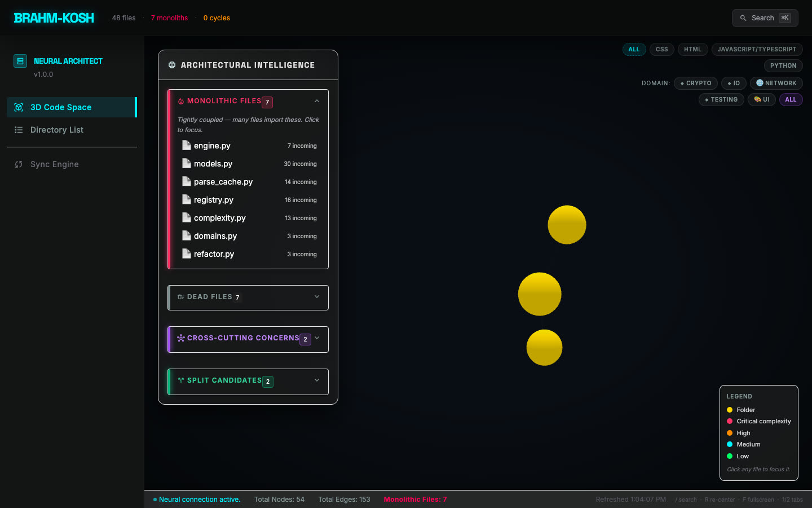812x508 pixels.
Task: Toggle the HTML language filter
Action: 692,50
